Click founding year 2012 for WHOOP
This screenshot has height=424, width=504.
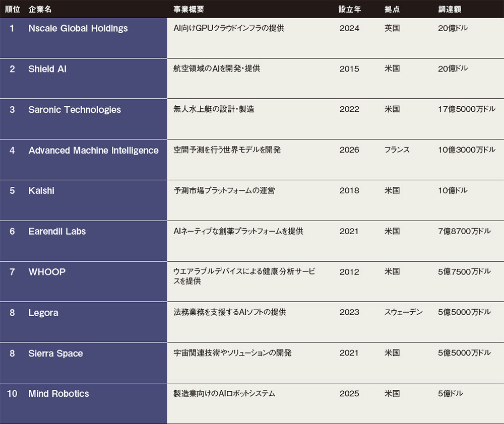(349, 272)
